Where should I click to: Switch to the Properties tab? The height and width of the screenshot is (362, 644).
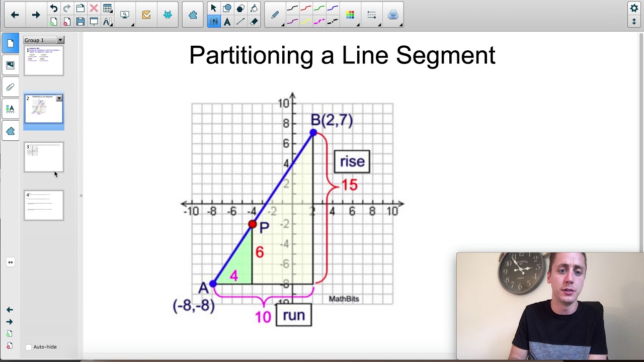(x=10, y=109)
